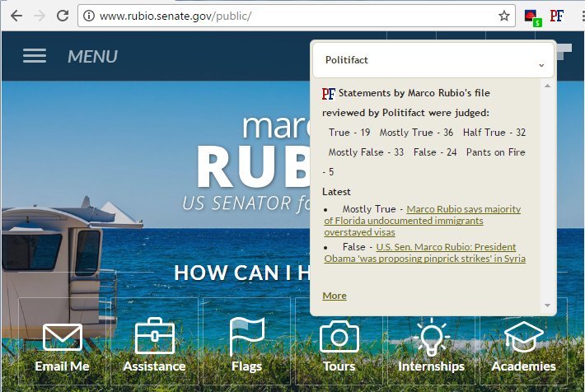
Task: Open the browser three-dot menu
Action: coord(583,16)
